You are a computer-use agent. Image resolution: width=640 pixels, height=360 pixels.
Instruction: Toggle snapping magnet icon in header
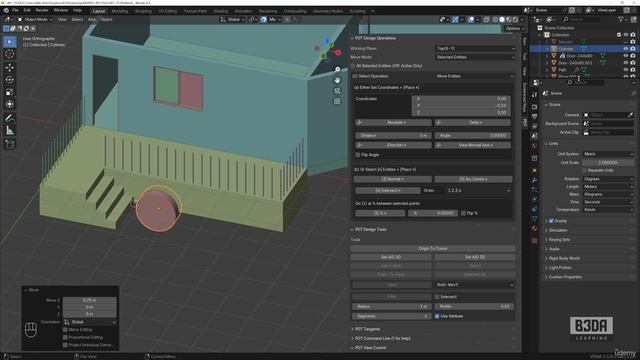[x=264, y=19]
